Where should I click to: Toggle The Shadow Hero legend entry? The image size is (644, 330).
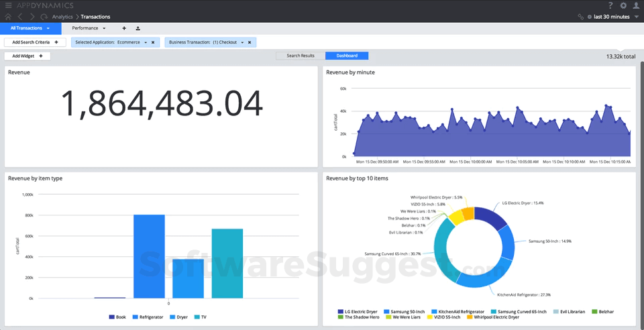(358, 317)
